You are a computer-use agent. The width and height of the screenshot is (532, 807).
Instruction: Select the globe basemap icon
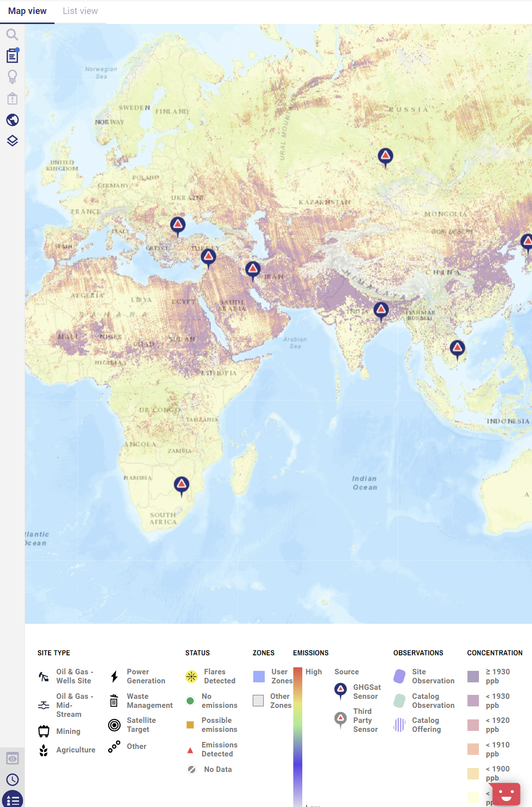coord(12,120)
